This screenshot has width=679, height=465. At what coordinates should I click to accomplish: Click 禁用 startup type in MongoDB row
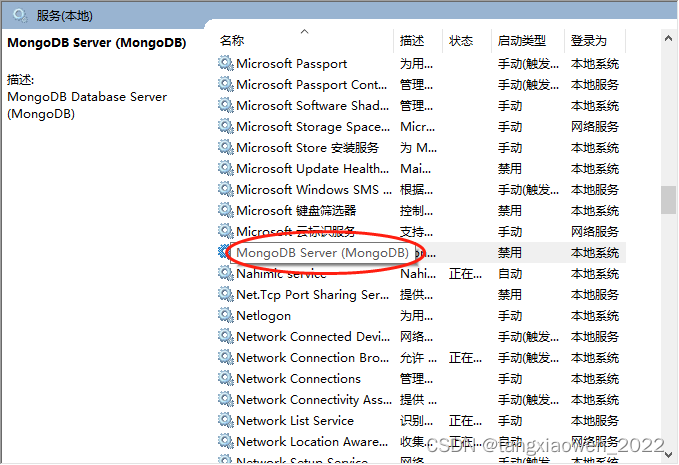pos(510,252)
